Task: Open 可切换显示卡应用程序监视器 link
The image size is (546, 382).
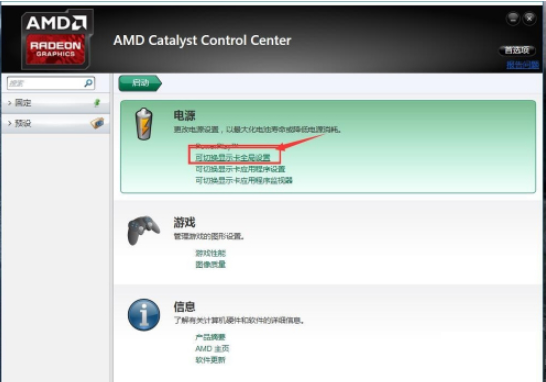Action: (x=244, y=180)
